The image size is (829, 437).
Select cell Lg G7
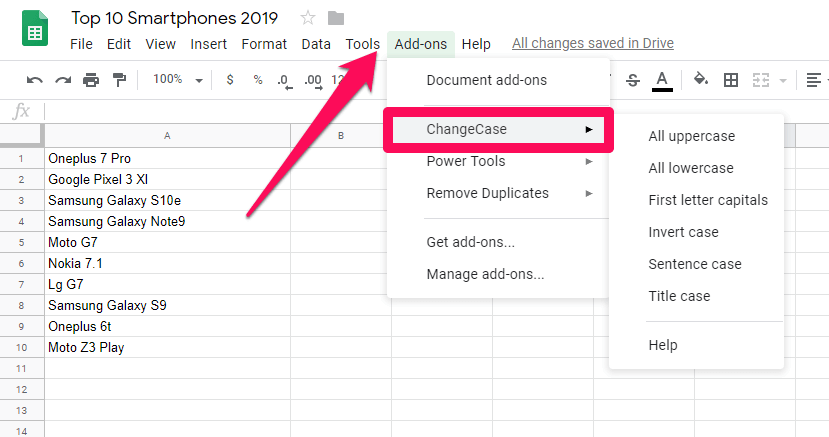pyautogui.click(x=167, y=284)
